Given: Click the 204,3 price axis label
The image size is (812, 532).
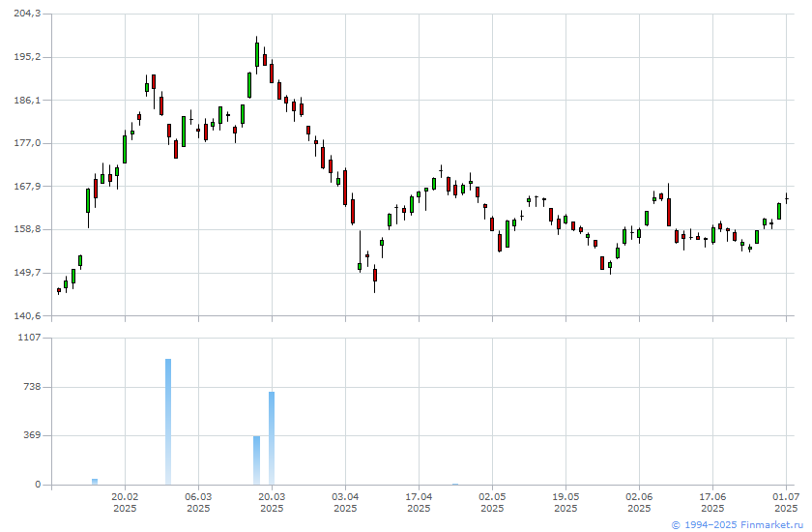Looking at the screenshot, I should pos(27,14).
